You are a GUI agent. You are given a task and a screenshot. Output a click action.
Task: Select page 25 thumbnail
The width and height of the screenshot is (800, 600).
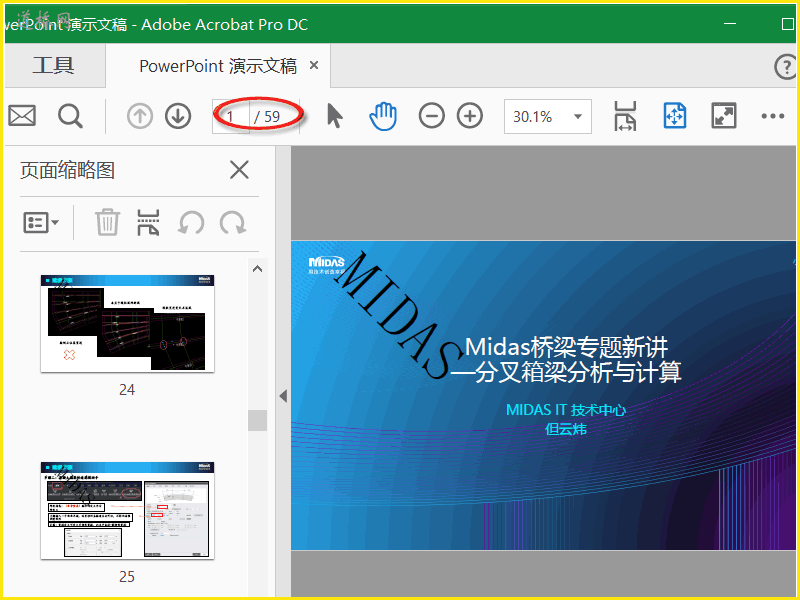[x=128, y=510]
